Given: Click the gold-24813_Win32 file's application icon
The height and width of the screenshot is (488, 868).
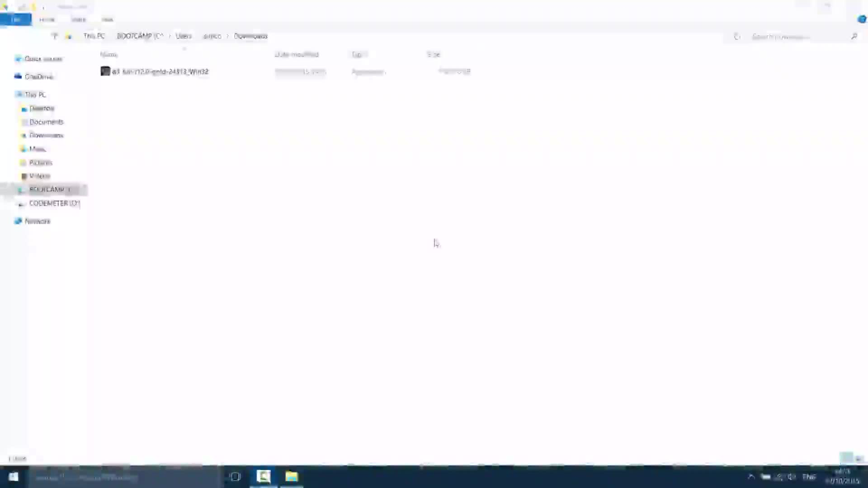Looking at the screenshot, I should pos(105,71).
